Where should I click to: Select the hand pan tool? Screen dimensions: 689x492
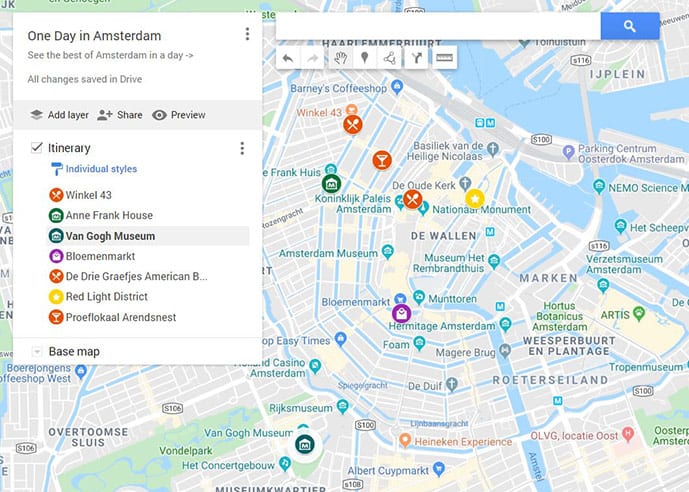coord(341,58)
